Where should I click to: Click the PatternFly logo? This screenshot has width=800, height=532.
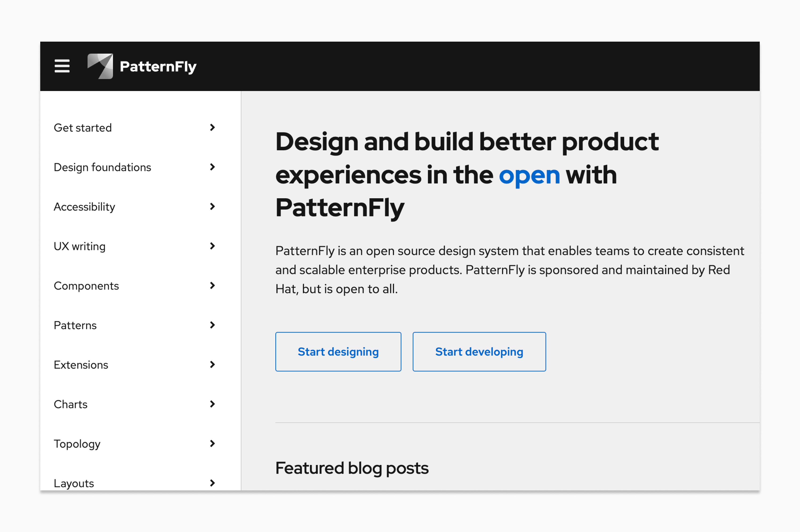click(x=142, y=66)
